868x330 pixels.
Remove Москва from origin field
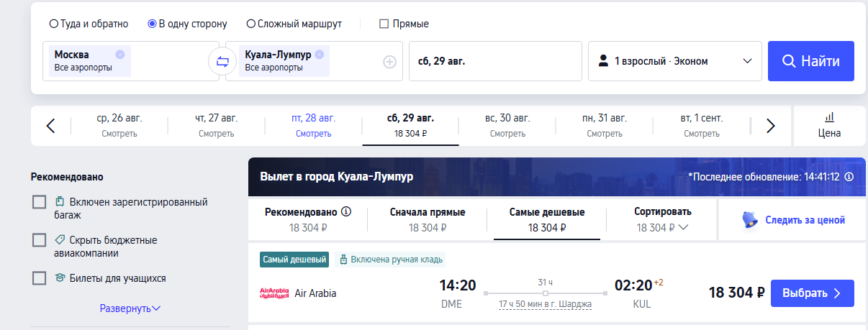point(119,54)
